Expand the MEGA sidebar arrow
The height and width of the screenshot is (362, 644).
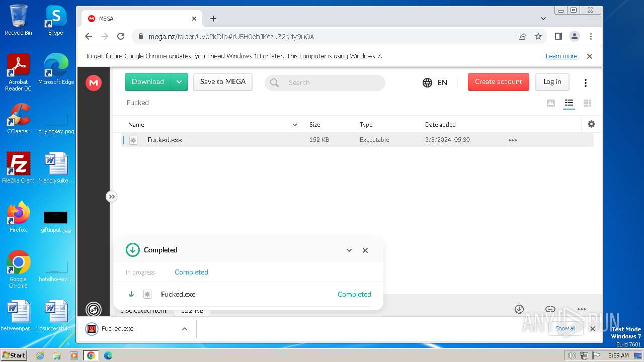[112, 197]
